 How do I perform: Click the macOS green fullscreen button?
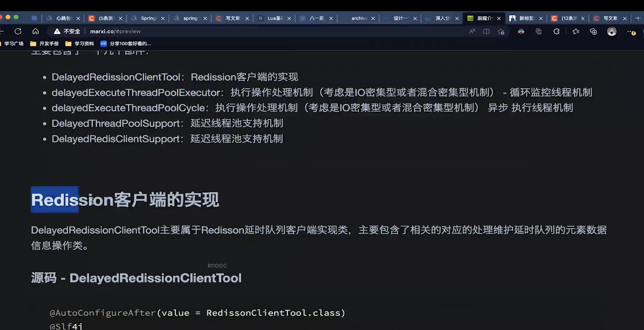pos(16,18)
